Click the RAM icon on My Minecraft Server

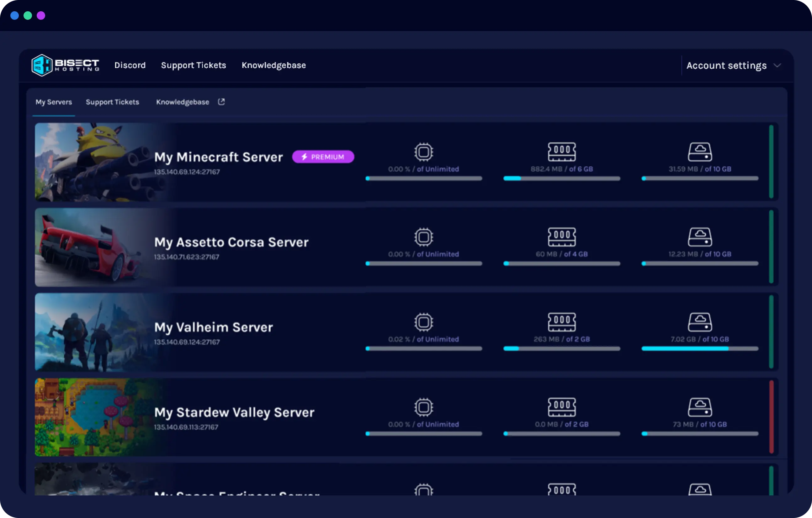(561, 152)
